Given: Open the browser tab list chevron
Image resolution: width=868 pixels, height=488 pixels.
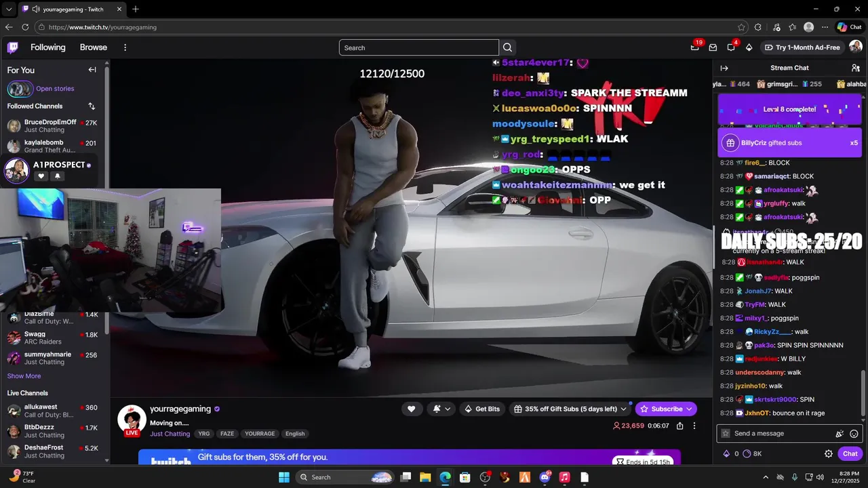Looking at the screenshot, I should pyautogui.click(x=9, y=9).
